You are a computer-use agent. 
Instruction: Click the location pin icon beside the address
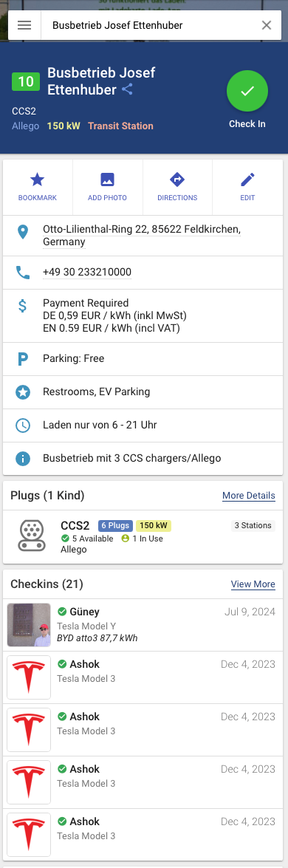click(23, 232)
